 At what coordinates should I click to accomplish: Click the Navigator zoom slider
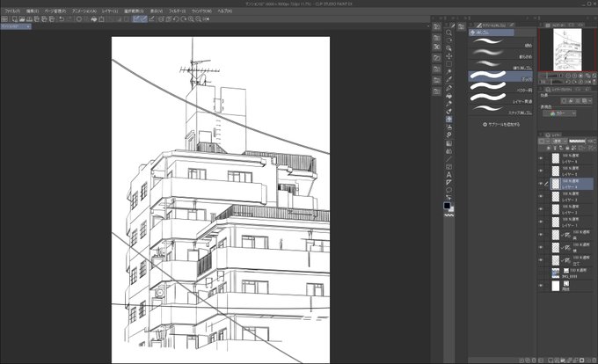(552, 76)
